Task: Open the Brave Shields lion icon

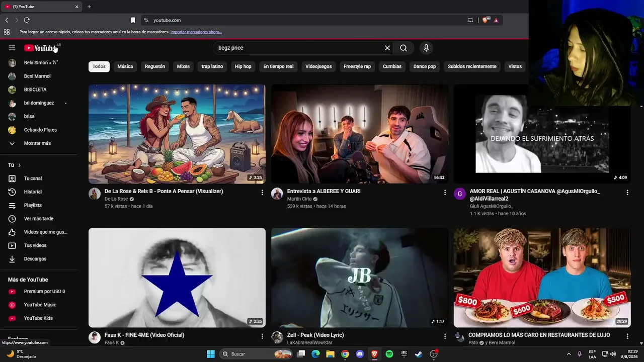Action: click(x=485, y=20)
